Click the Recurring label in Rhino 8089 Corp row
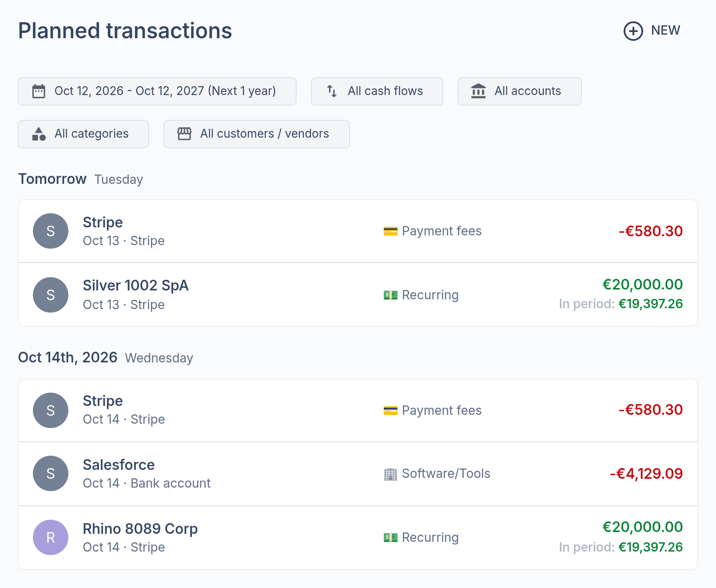 pos(430,537)
